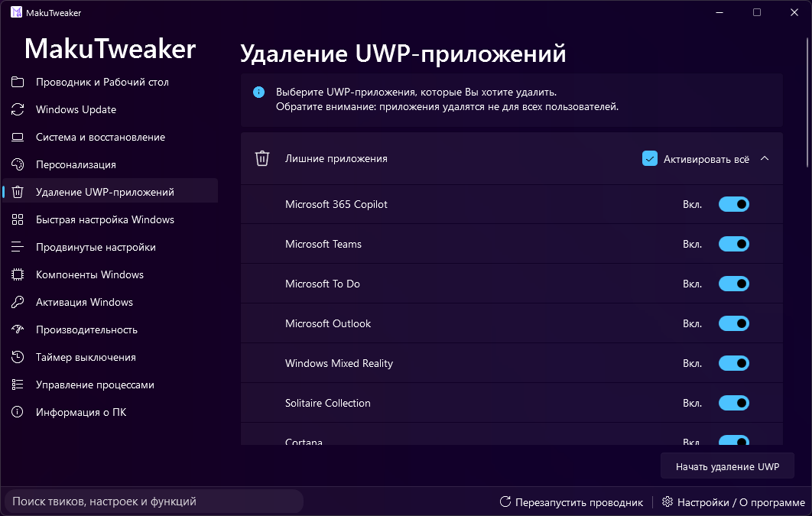
Task: Click the trash icon beside Удаление UWP-приложений in sidebar
Action: pos(18,192)
